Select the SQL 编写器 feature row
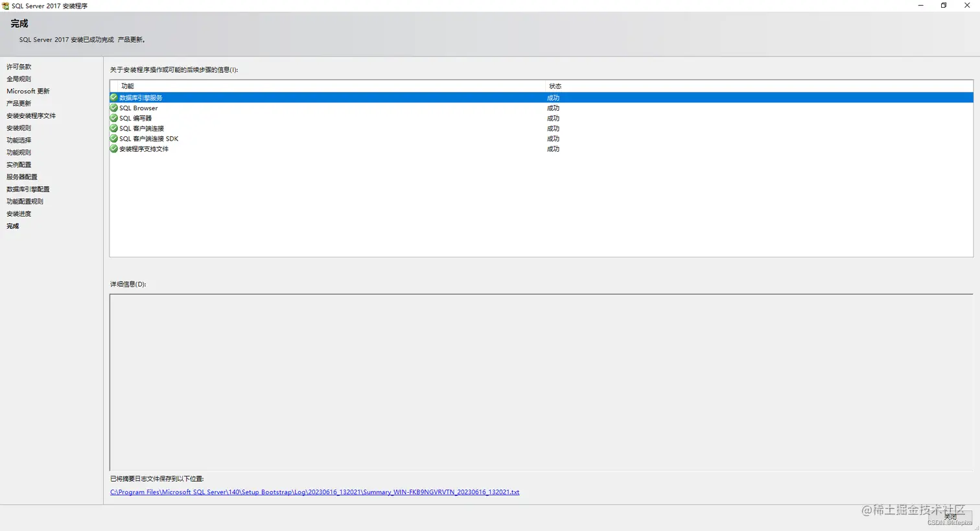Viewport: 980px width, 531px height. click(x=541, y=118)
